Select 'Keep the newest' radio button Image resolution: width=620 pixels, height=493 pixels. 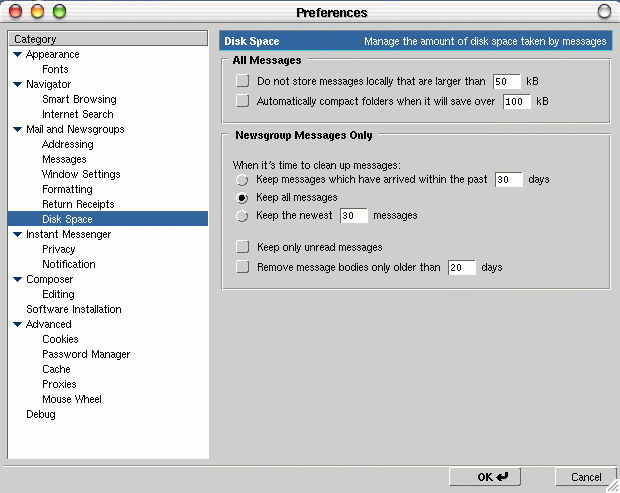242,216
